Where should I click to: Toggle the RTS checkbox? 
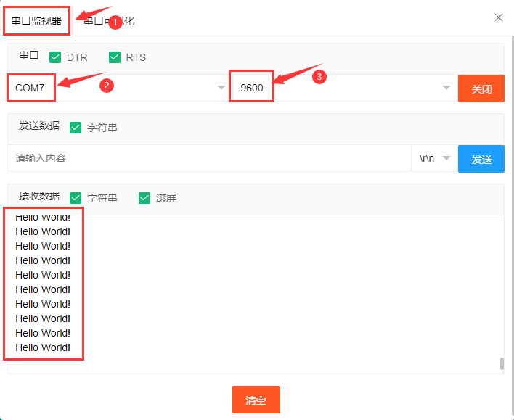[x=115, y=57]
